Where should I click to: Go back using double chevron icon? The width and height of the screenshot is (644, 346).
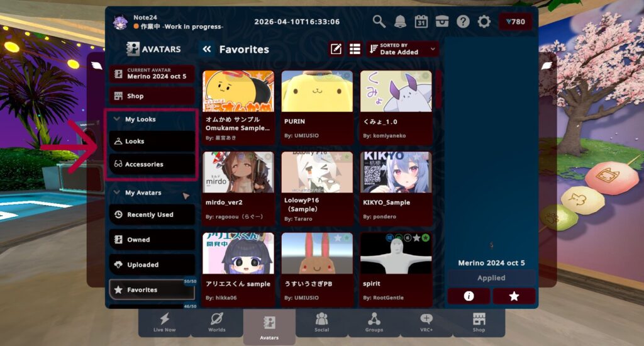pyautogui.click(x=206, y=49)
